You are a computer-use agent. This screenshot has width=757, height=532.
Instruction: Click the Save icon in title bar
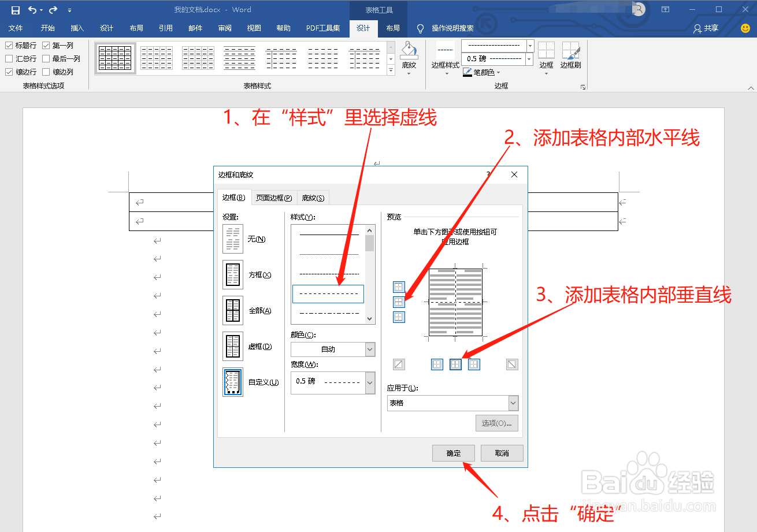(x=16, y=10)
